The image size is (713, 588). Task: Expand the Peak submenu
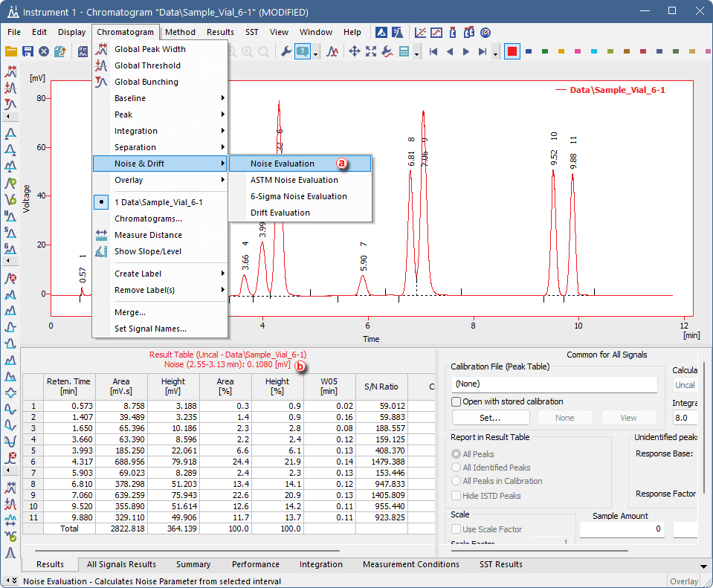160,114
